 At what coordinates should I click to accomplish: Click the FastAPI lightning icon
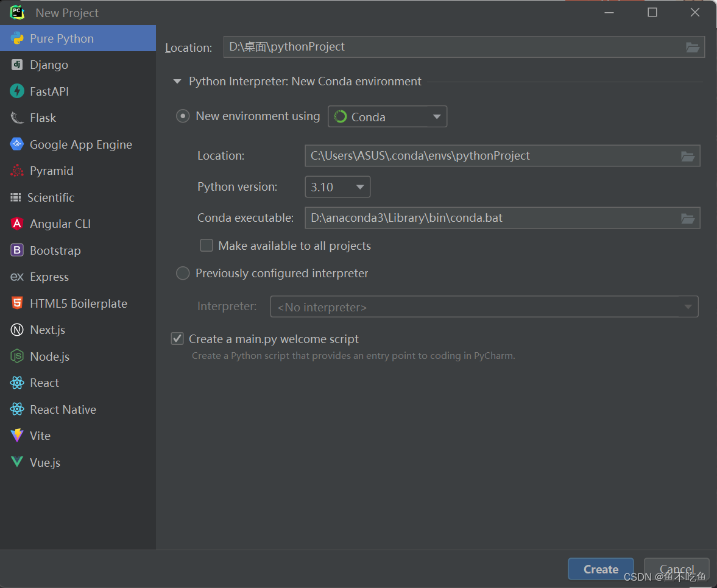coord(17,91)
